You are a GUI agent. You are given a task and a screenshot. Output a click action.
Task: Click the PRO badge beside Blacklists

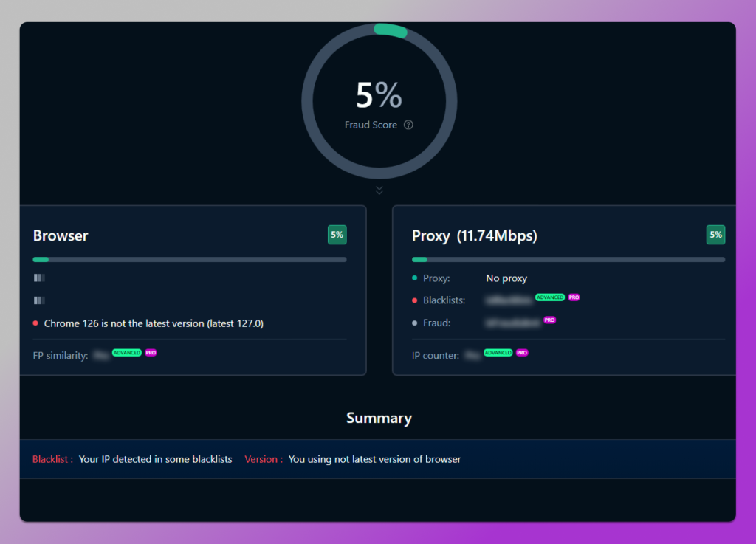(x=574, y=297)
